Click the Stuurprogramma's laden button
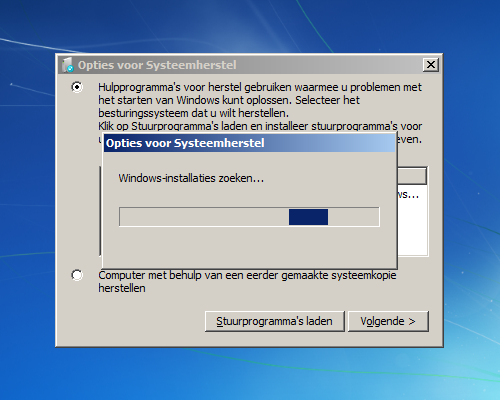Image resolution: width=500 pixels, height=400 pixels. [x=275, y=321]
